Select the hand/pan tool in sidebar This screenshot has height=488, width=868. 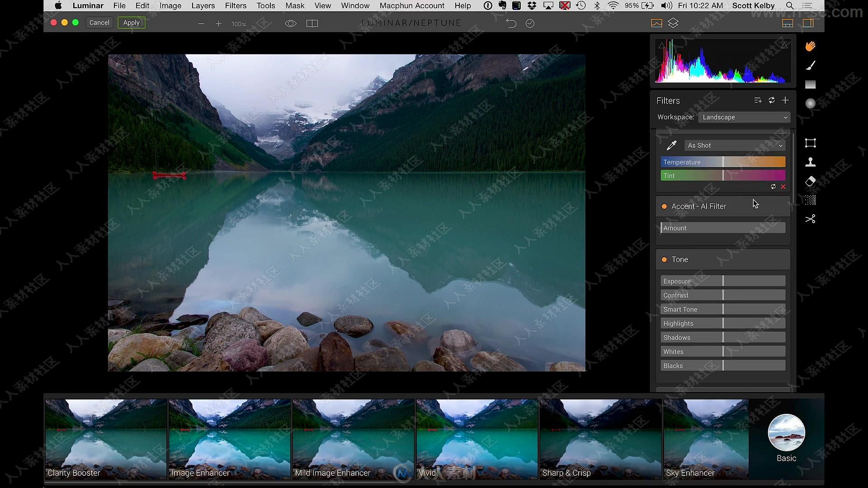click(x=810, y=46)
